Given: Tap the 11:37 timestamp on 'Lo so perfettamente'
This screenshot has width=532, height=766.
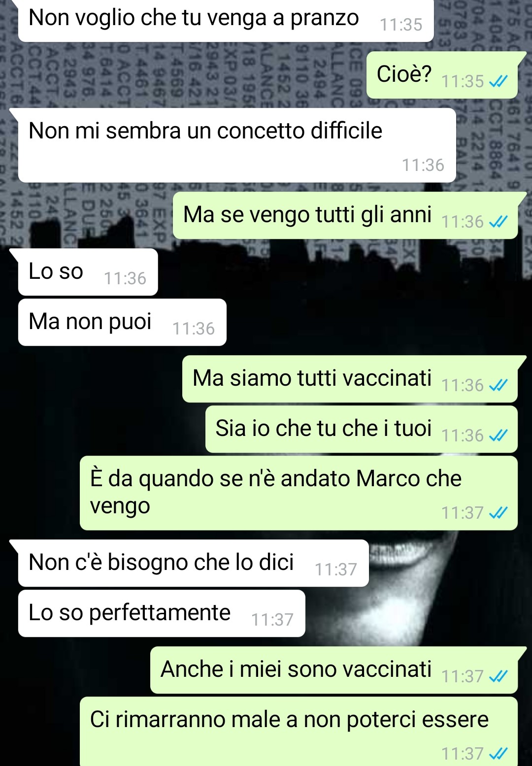Looking at the screenshot, I should (272, 620).
